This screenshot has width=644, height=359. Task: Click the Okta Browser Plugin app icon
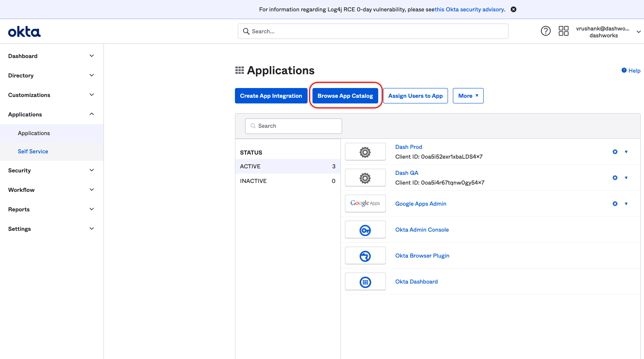tap(365, 256)
